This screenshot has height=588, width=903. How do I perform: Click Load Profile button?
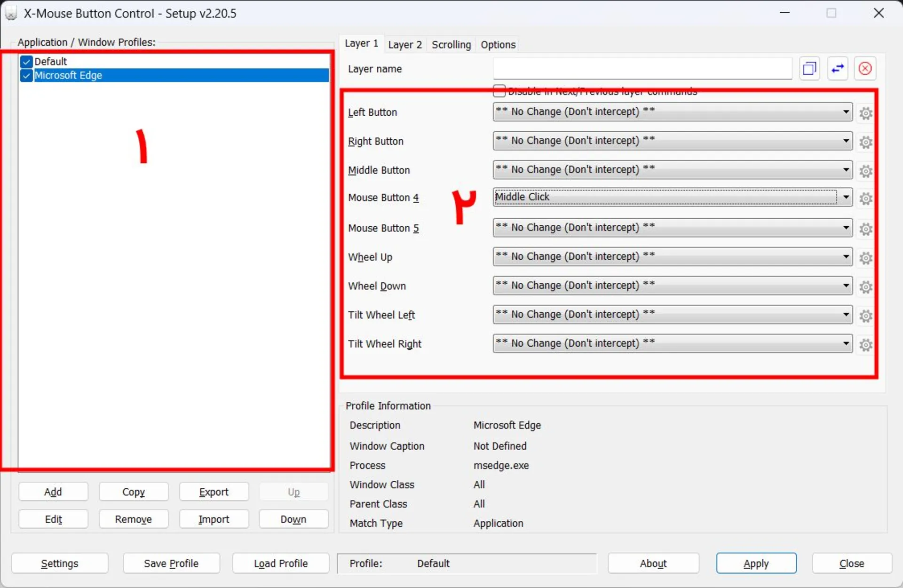pyautogui.click(x=280, y=563)
